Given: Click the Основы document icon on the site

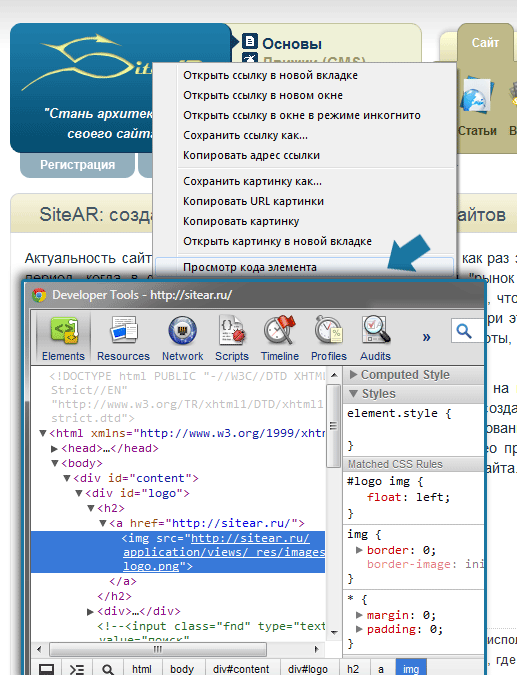Looking at the screenshot, I should point(250,41).
